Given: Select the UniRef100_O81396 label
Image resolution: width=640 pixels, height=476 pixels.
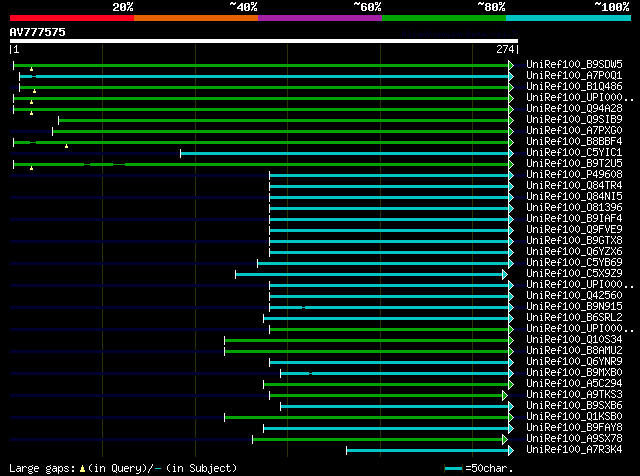Looking at the screenshot, I should coord(574,207).
